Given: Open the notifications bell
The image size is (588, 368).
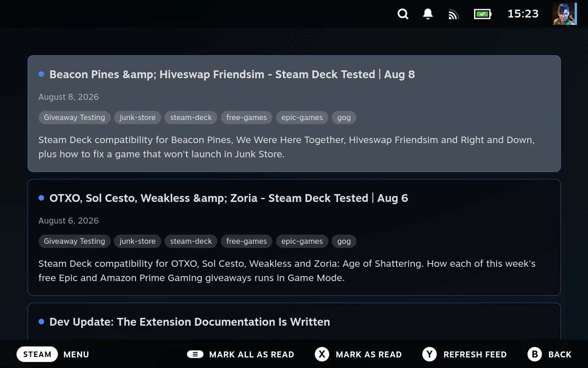Looking at the screenshot, I should 428,14.
